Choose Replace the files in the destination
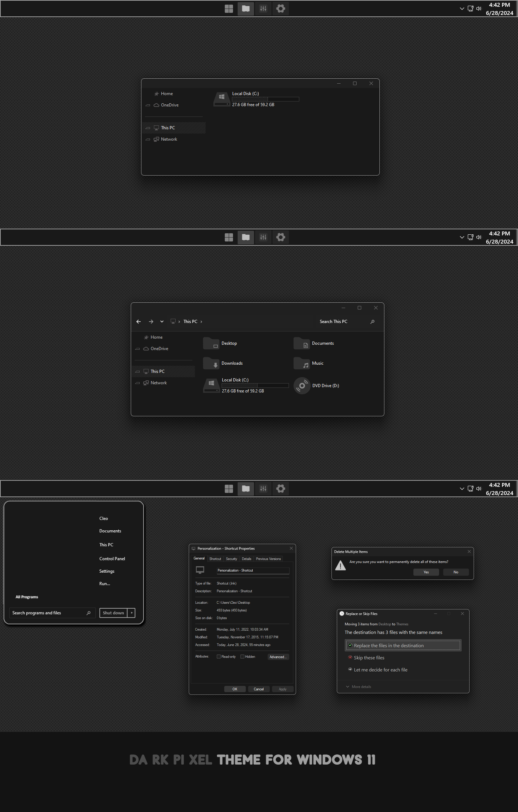The width and height of the screenshot is (518, 812). (403, 646)
